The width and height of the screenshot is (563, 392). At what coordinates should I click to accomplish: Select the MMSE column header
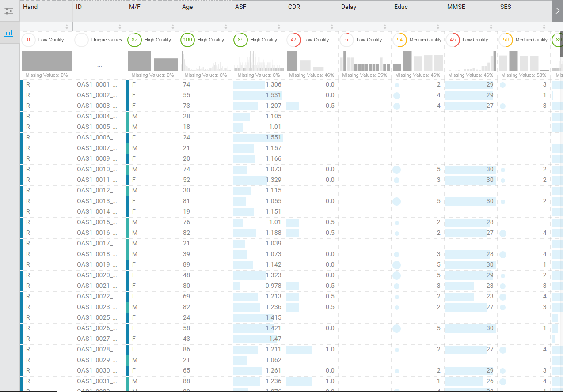471,11
